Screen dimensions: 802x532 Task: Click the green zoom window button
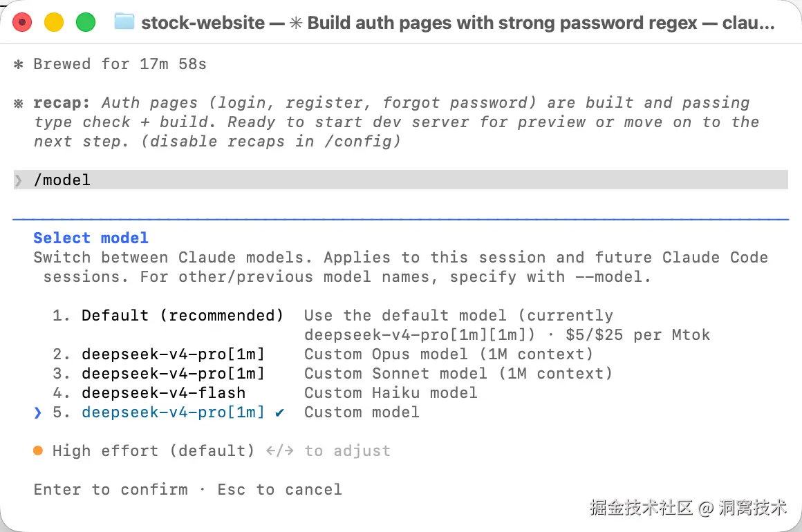pos(86,23)
